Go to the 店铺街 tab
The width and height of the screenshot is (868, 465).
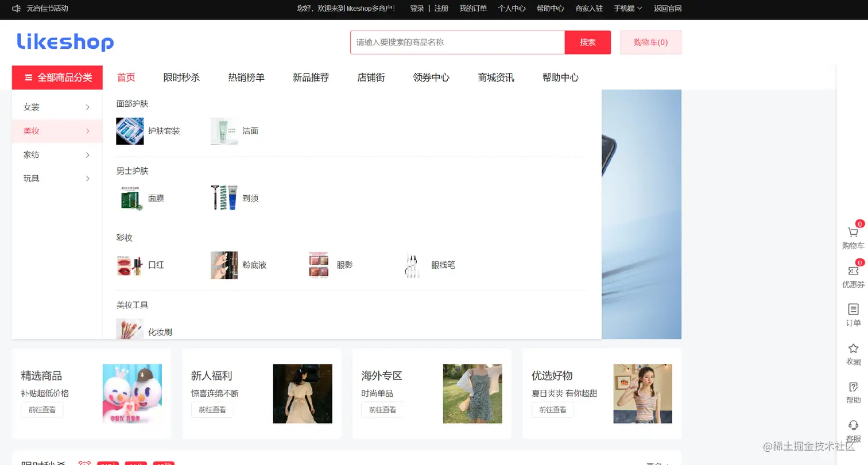371,77
